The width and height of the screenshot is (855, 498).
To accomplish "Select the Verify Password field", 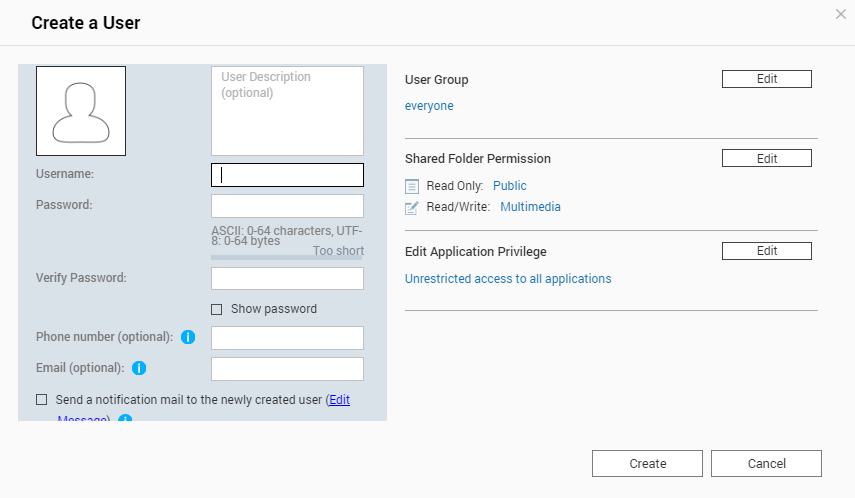I will pyautogui.click(x=287, y=278).
